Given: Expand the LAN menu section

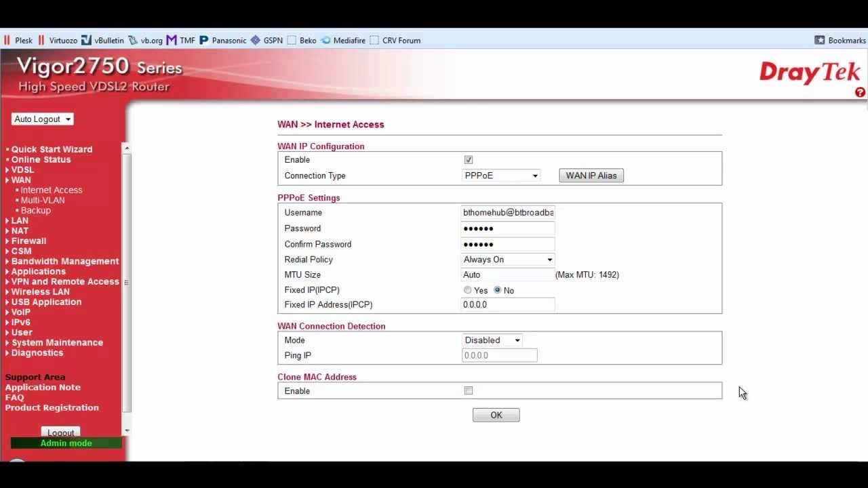Looking at the screenshot, I should pyautogui.click(x=20, y=221).
